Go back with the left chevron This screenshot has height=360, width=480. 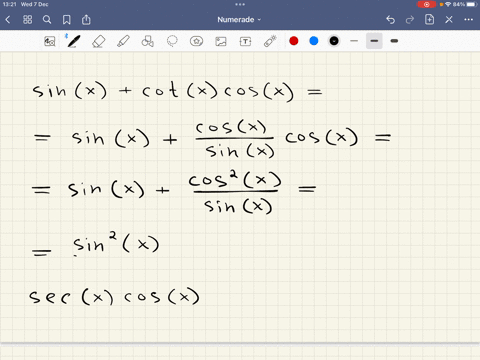coord(8,20)
